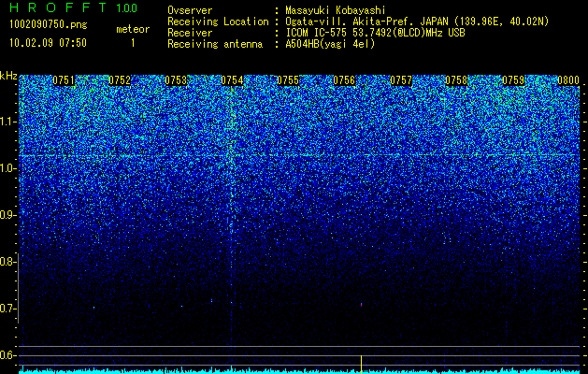Image resolution: width=588 pixels, height=374 pixels.
Task: Click the date stamp 10.02.09 07:50
Action: coord(48,43)
